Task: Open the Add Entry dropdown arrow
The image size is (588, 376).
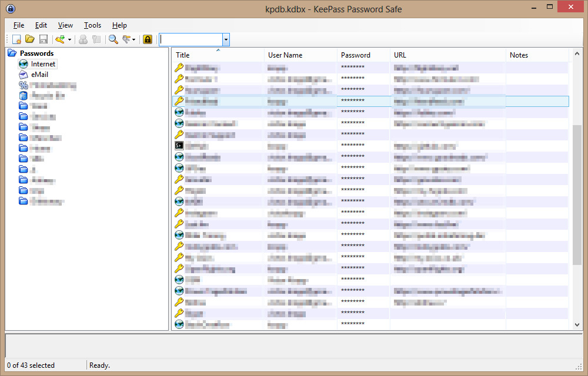Action: coord(69,40)
